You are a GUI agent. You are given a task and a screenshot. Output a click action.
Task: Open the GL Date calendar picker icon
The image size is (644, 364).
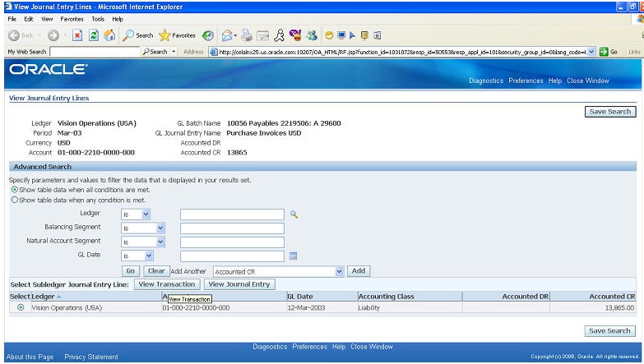tap(293, 256)
